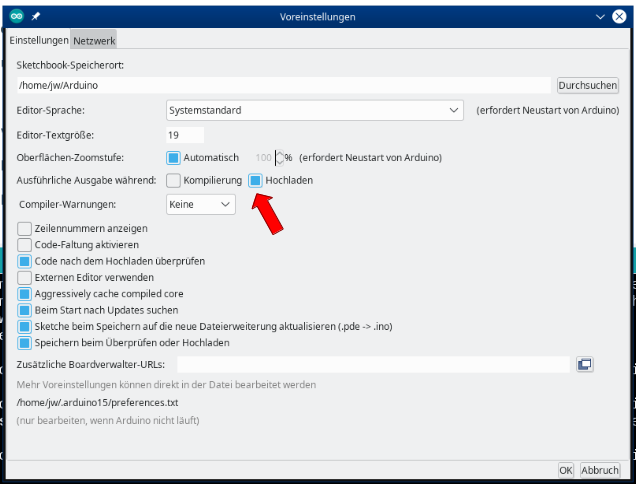Switch to the Netzwerk tab
Viewport: 636px width, 484px height.
coord(94,40)
